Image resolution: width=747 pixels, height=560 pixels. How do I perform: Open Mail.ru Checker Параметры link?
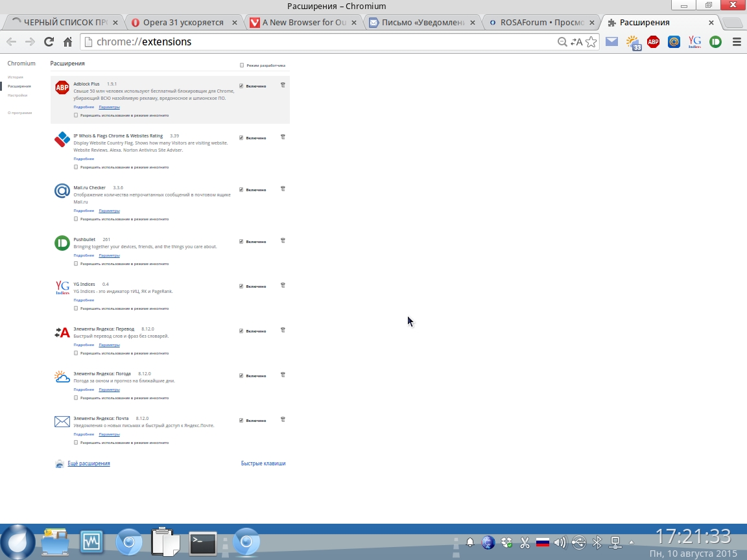tap(109, 211)
